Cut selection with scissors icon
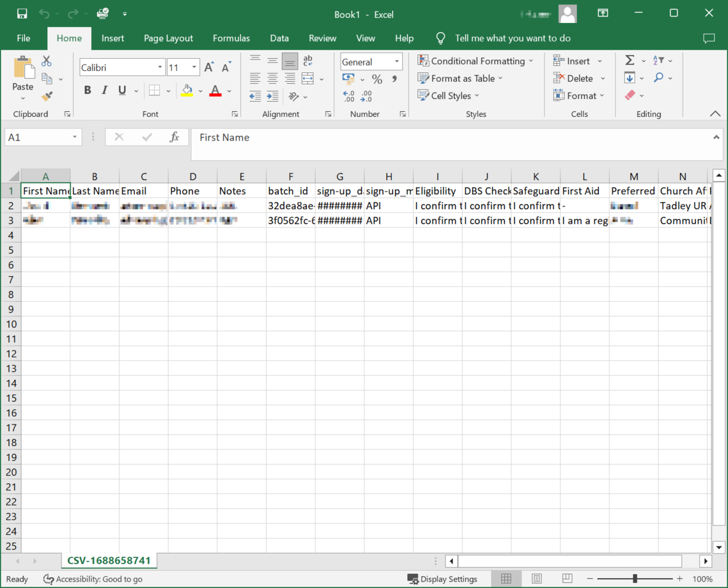Screen dimensions: 728x588 [47, 61]
